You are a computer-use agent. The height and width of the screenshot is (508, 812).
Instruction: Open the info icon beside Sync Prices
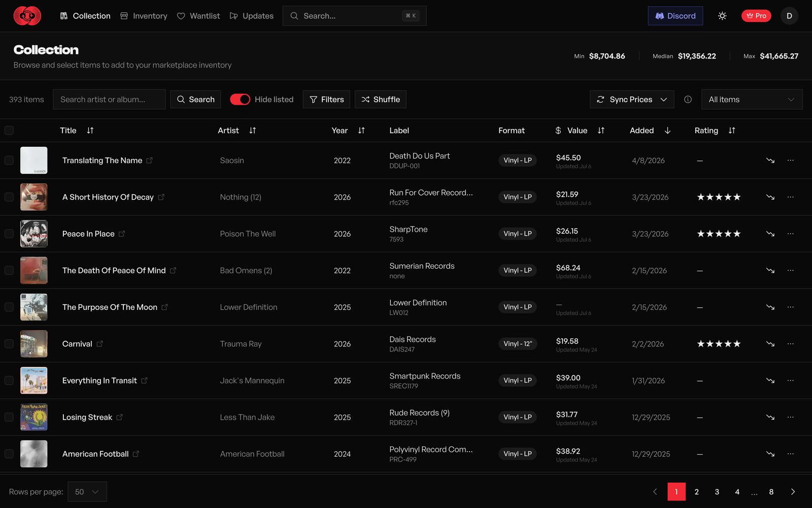688,100
